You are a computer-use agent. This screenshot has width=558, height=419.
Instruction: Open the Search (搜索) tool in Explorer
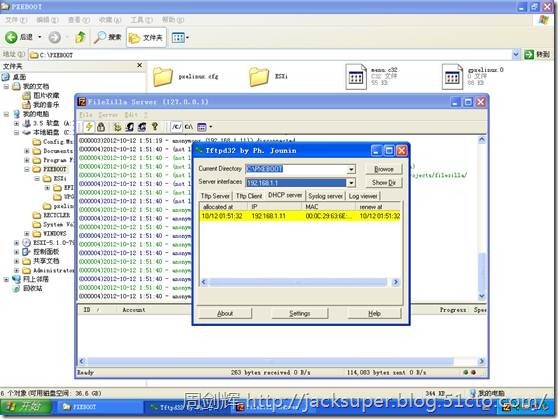click(x=108, y=37)
